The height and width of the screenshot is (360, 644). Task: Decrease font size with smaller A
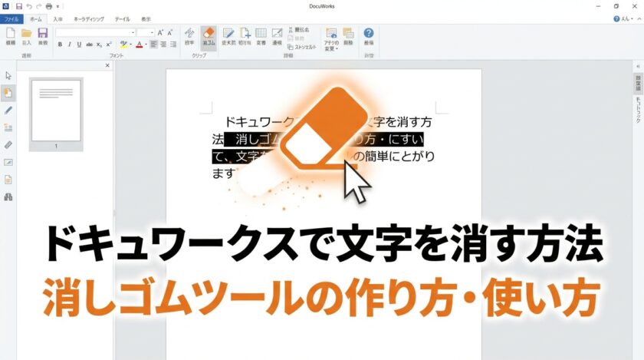pyautogui.click(x=170, y=32)
